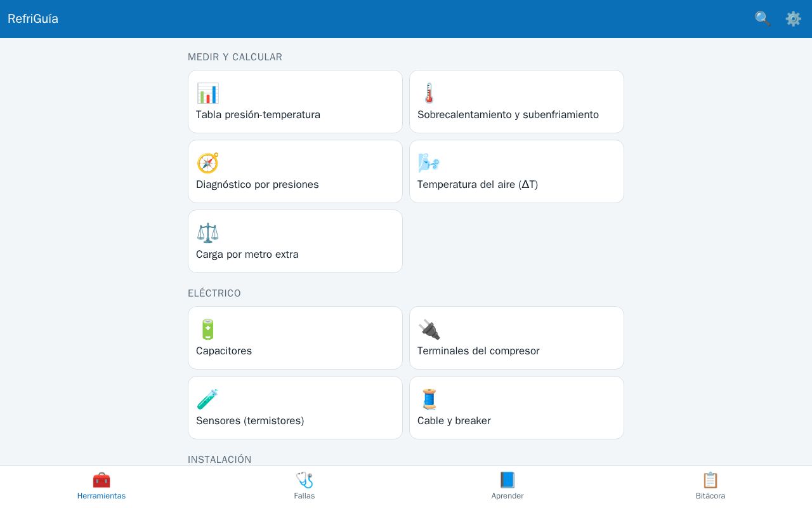Click the blue book icon in bottom bar

pos(507,480)
